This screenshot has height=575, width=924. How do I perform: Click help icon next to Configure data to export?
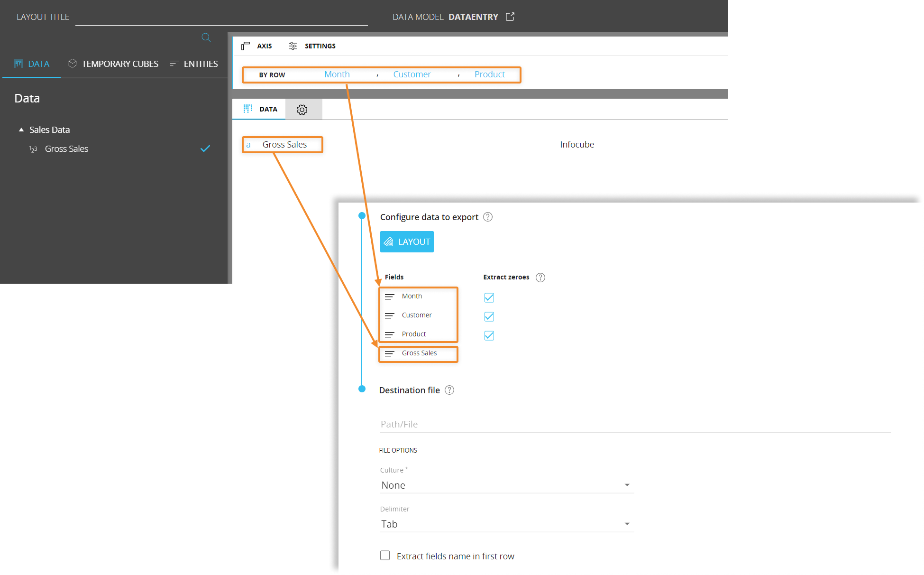488,217
